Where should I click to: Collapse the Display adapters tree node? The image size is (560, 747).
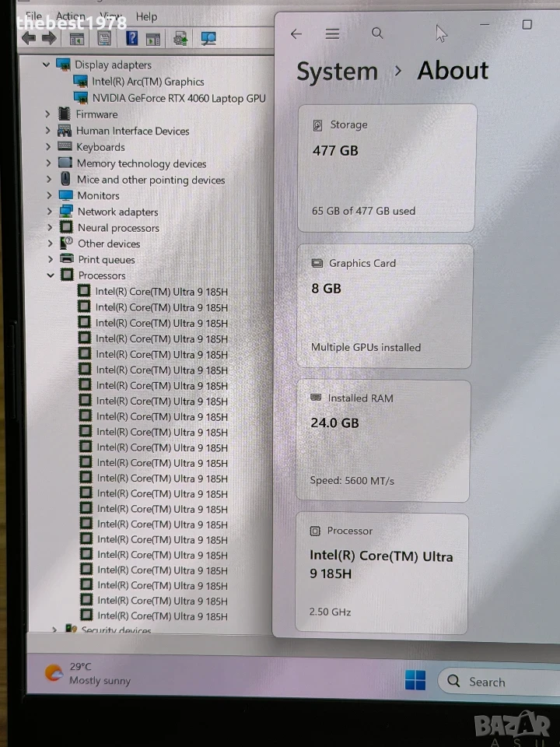click(46, 65)
